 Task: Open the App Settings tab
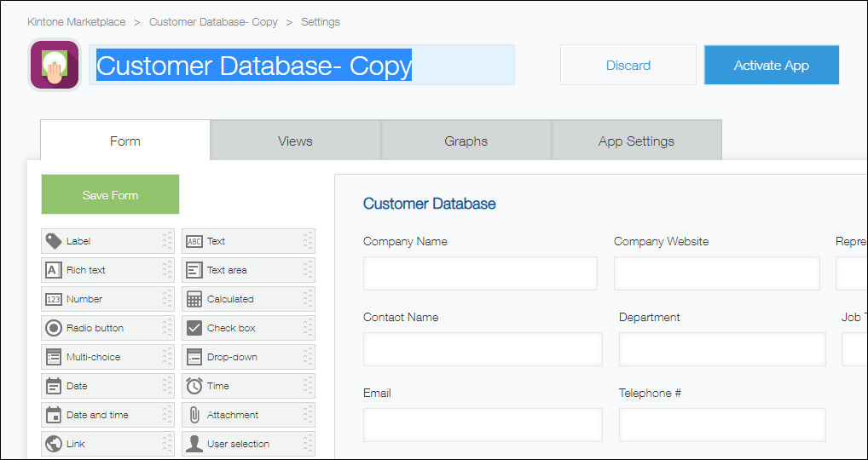pos(636,141)
